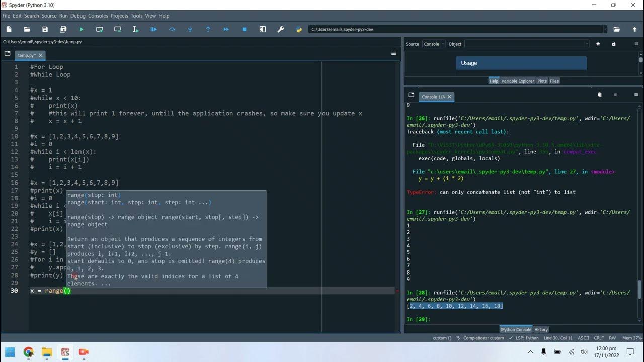The height and width of the screenshot is (362, 644).
Task: Open the Search menu
Action: tap(31, 16)
